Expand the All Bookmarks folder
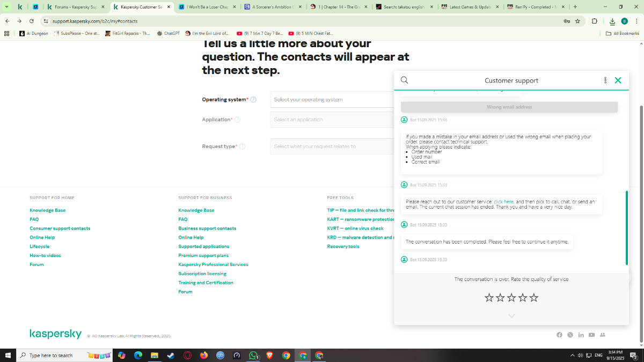 (x=622, y=33)
